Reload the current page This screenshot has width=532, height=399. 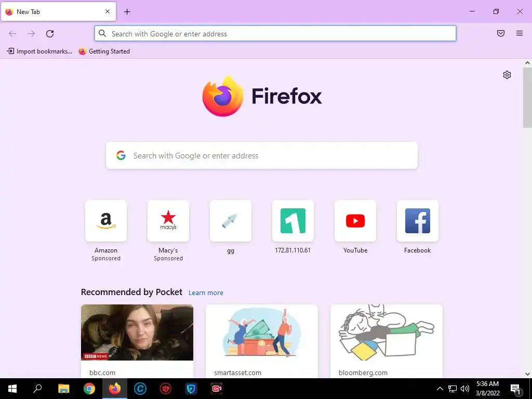[x=50, y=34]
